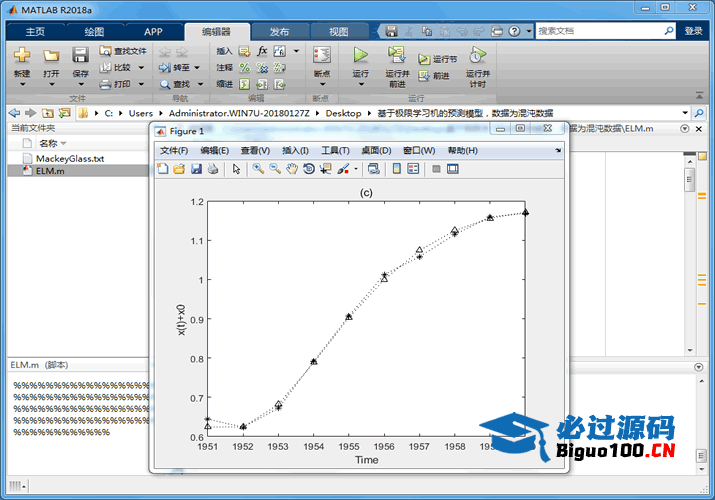Screen dimensions: 715x500
Task: Switch to APP tab
Action: 153,31
